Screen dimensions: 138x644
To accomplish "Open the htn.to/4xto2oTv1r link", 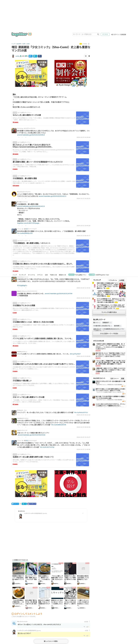I will (81, 412).
